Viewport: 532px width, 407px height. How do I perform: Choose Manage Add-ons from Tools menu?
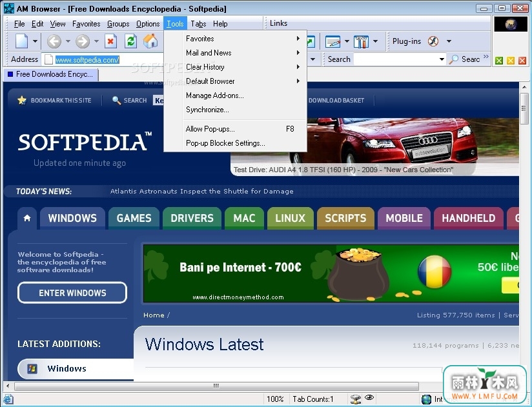236,95
